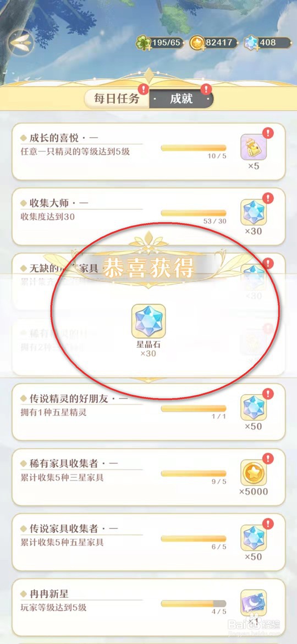Switch to the 每日任务 tab
Image resolution: width=297 pixels, height=644 pixels.
(x=117, y=99)
